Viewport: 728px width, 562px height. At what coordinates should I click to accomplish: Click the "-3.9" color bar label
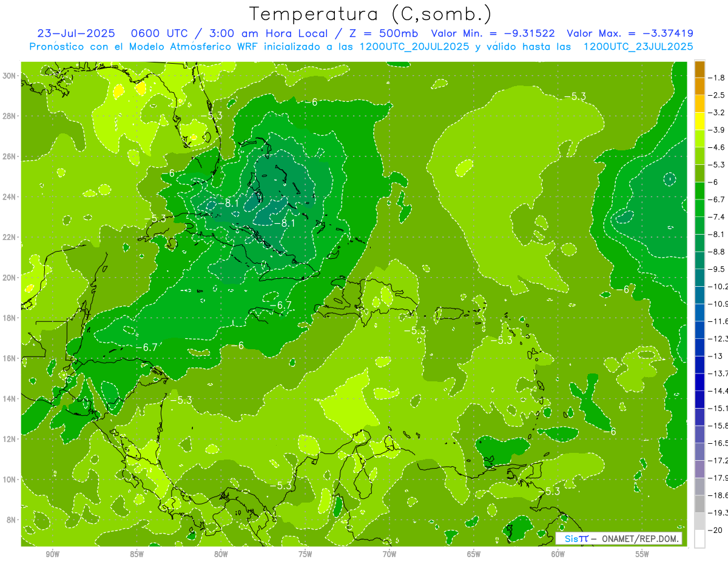point(717,130)
